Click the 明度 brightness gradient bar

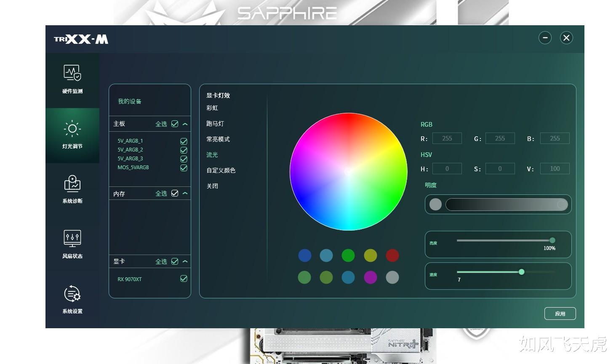point(507,205)
